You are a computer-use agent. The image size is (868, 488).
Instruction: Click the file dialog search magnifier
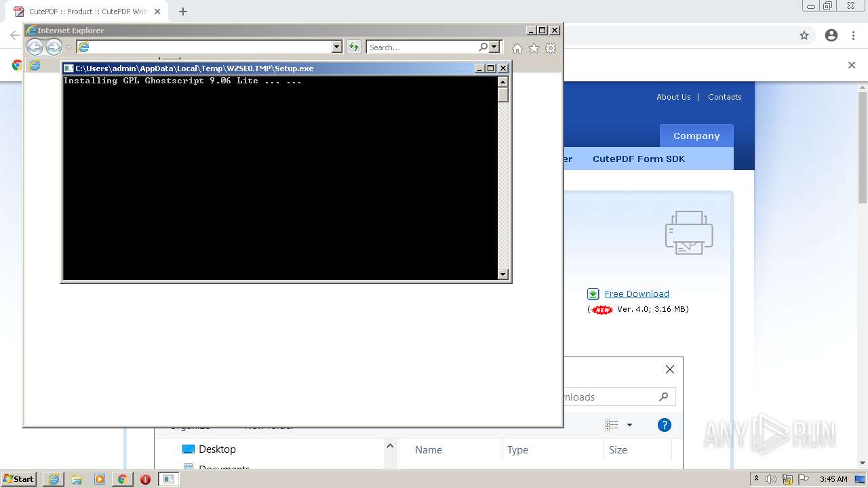click(663, 396)
